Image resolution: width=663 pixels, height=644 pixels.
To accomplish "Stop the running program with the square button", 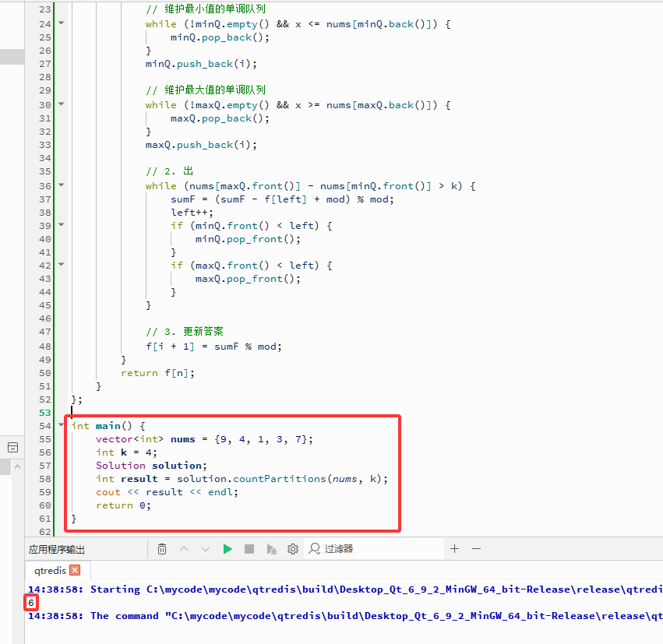I will (249, 549).
